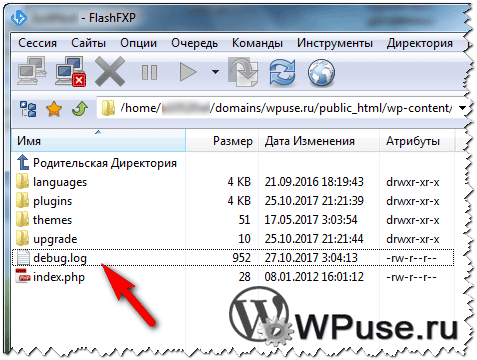Sort by the Атрибуты column header
This screenshot has width=477, height=360.
(x=417, y=141)
